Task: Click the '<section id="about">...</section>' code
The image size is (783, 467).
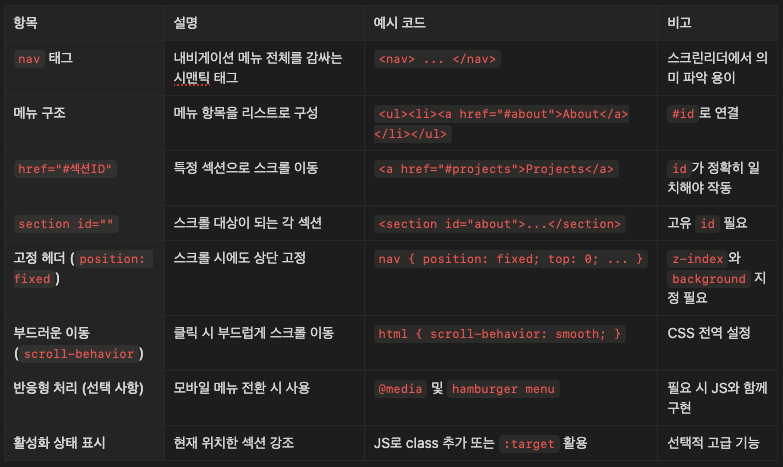Action: coord(500,224)
